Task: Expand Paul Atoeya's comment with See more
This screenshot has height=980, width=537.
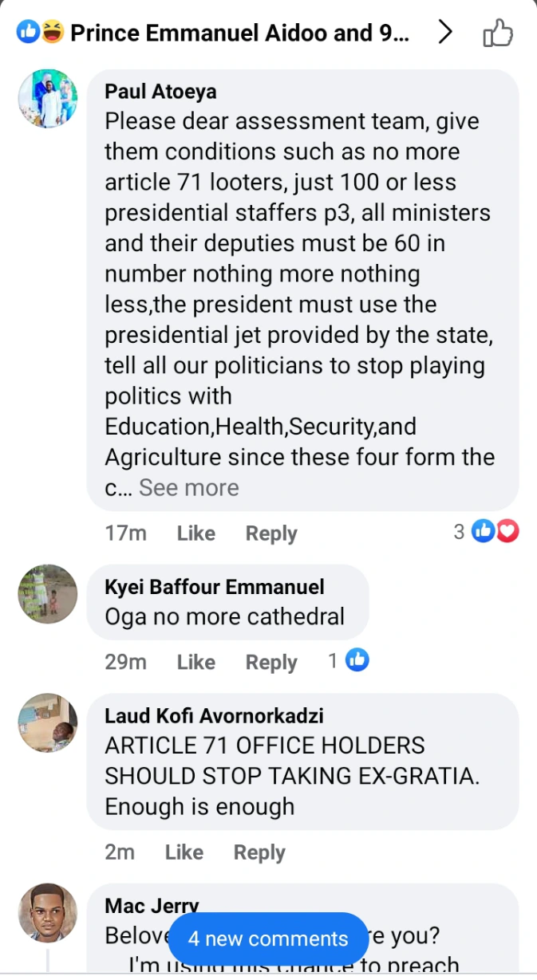Action: pyautogui.click(x=188, y=488)
